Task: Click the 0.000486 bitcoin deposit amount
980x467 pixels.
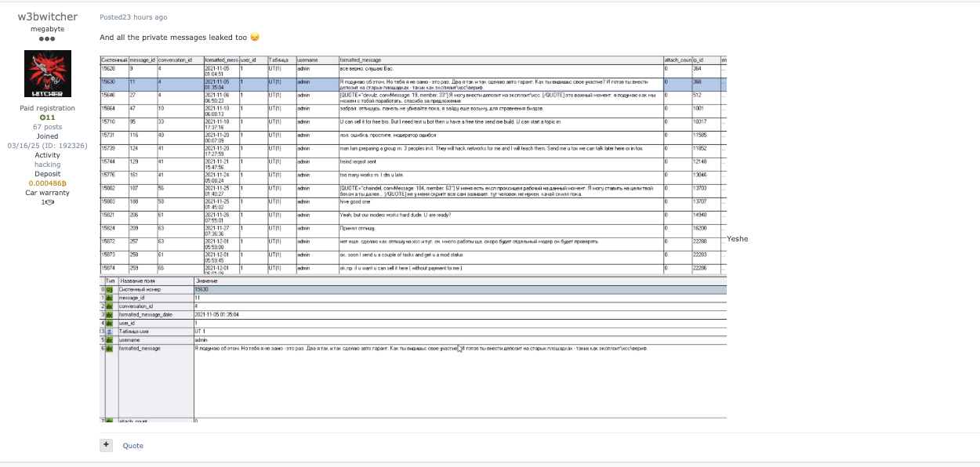Action: point(47,183)
